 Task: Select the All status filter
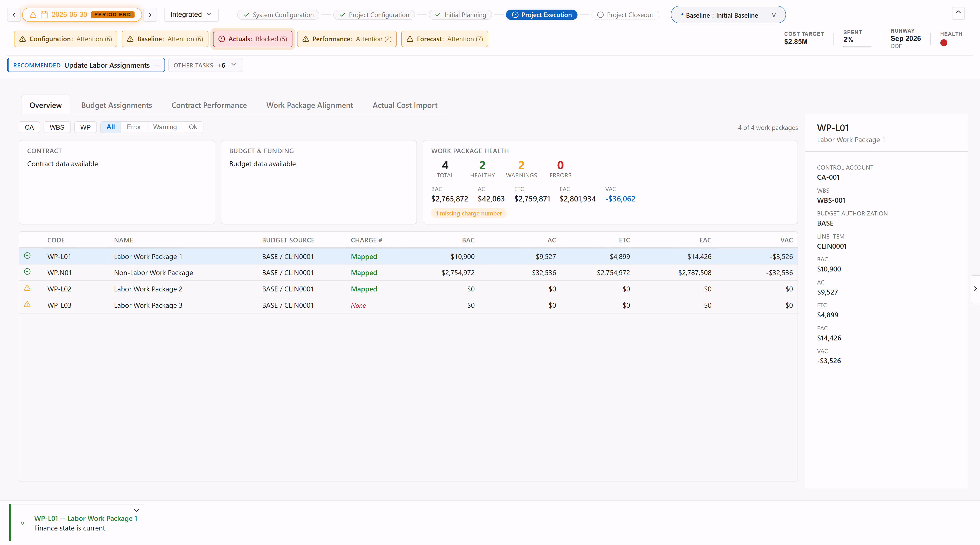(111, 127)
